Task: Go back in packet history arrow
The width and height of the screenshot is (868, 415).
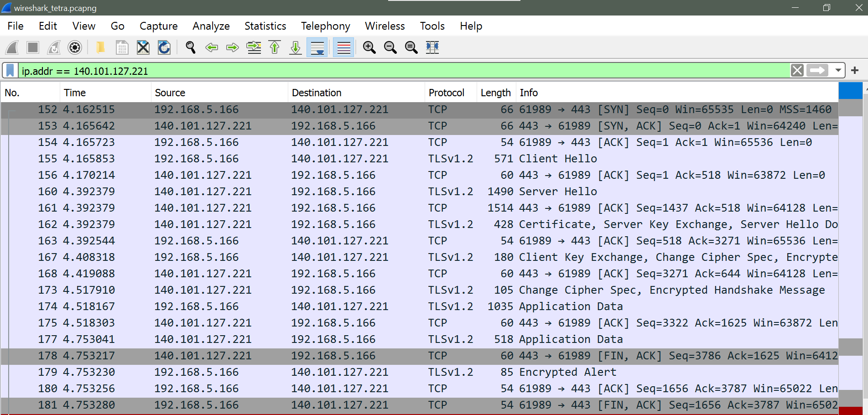Action: click(x=212, y=47)
